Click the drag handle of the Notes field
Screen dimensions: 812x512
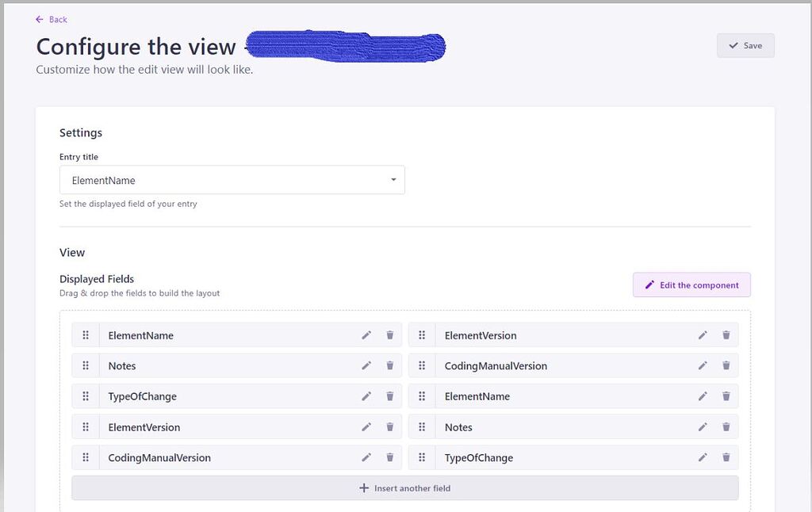pos(86,365)
